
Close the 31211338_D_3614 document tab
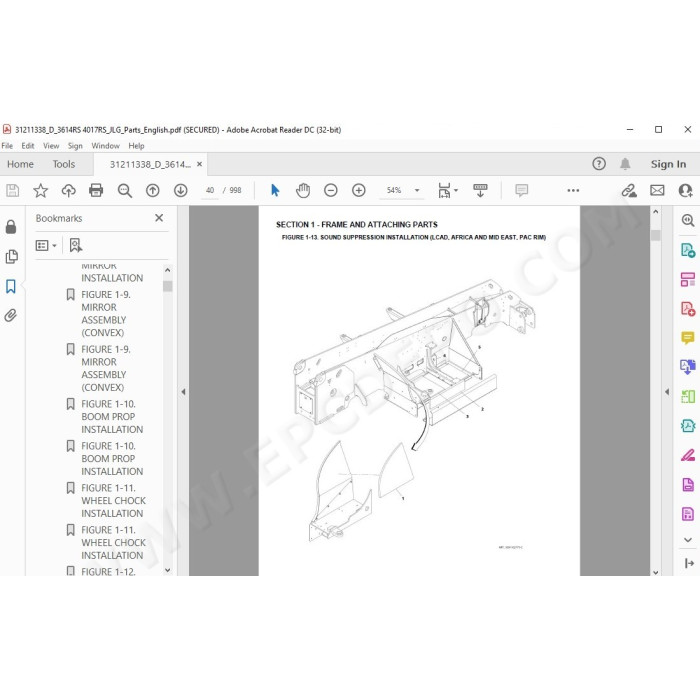pyautogui.click(x=200, y=164)
